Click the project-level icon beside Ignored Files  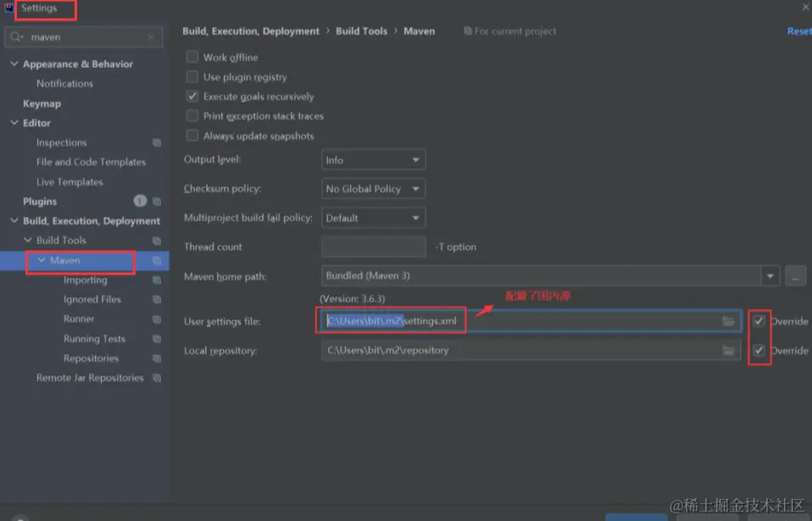(157, 300)
